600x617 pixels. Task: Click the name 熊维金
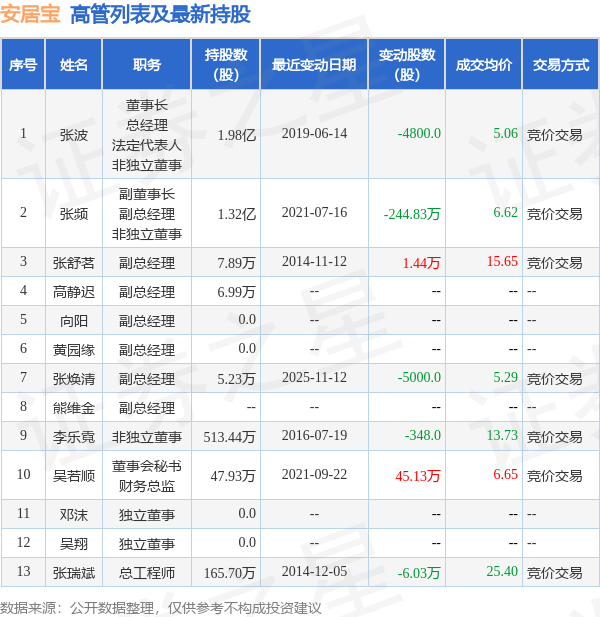point(74,408)
